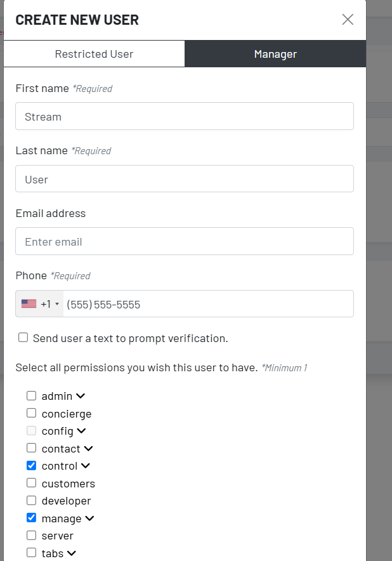Enable the admin permission
The width and height of the screenshot is (392, 561).
pyautogui.click(x=31, y=395)
